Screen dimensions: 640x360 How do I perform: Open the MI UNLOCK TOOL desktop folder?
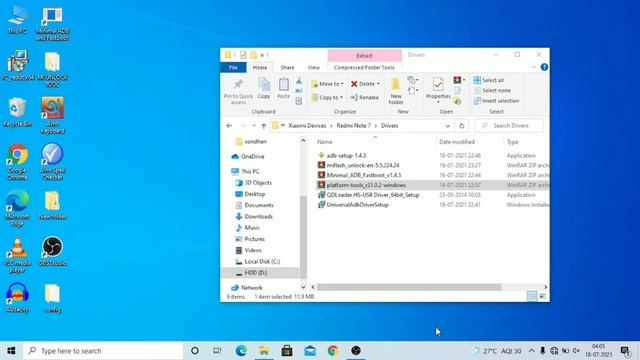click(52, 69)
